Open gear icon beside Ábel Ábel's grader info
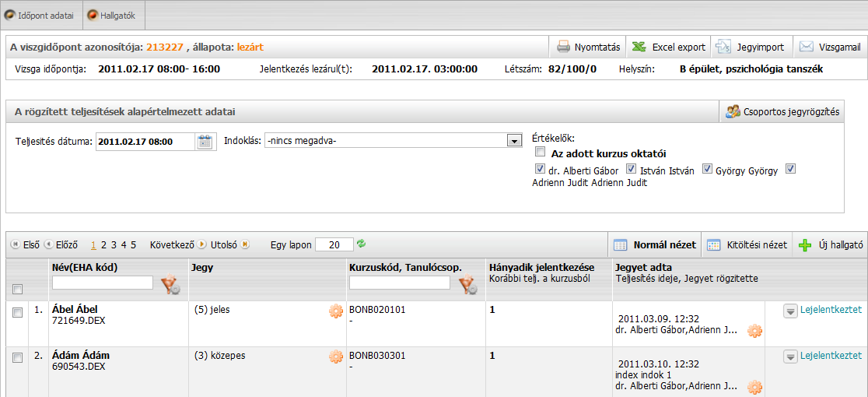The image size is (868, 397). (x=754, y=331)
